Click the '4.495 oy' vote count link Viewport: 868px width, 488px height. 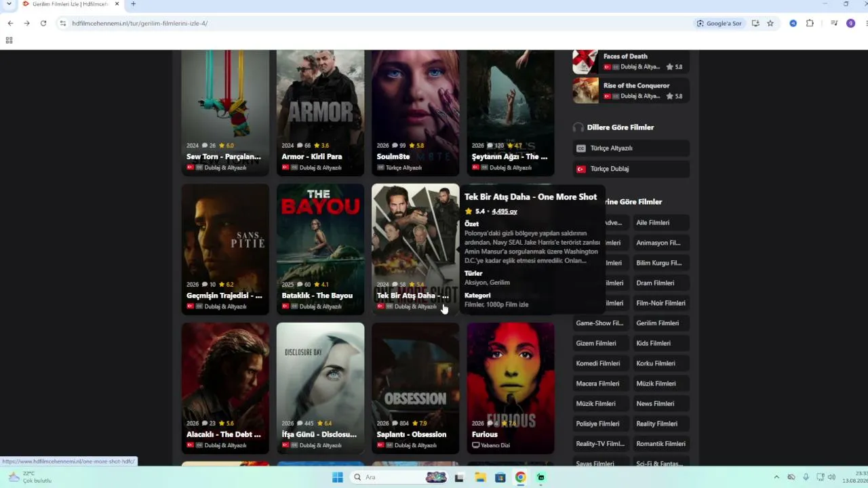505,211
